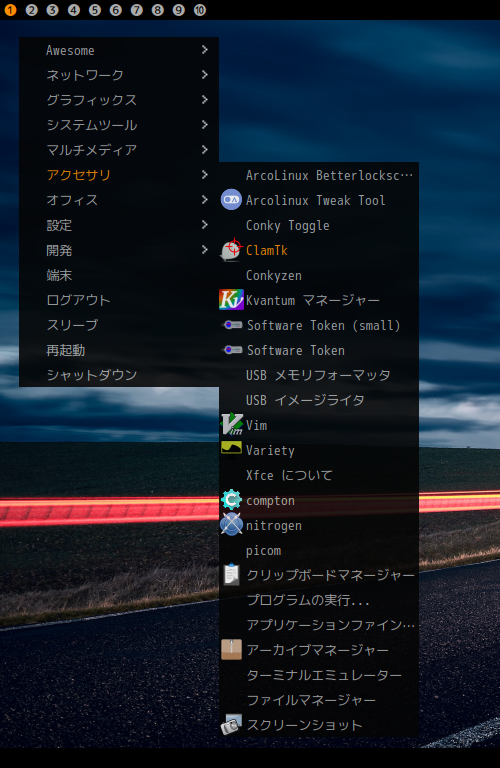Open the グラフィックス category
Screen dimensions: 500x768
[x=119, y=100]
